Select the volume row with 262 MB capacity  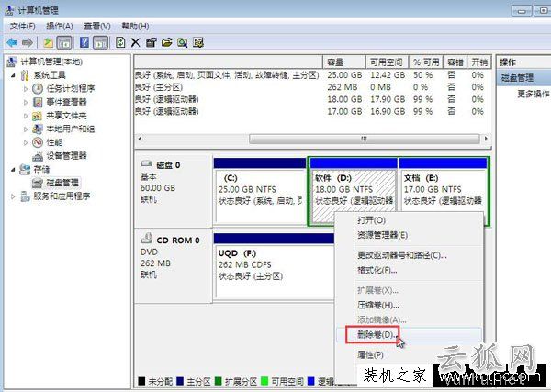click(312, 87)
